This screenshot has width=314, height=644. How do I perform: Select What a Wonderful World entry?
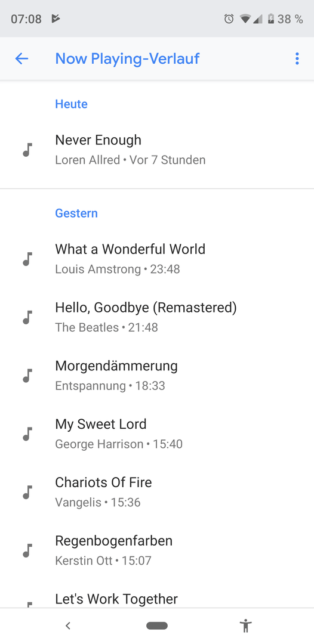157,259
